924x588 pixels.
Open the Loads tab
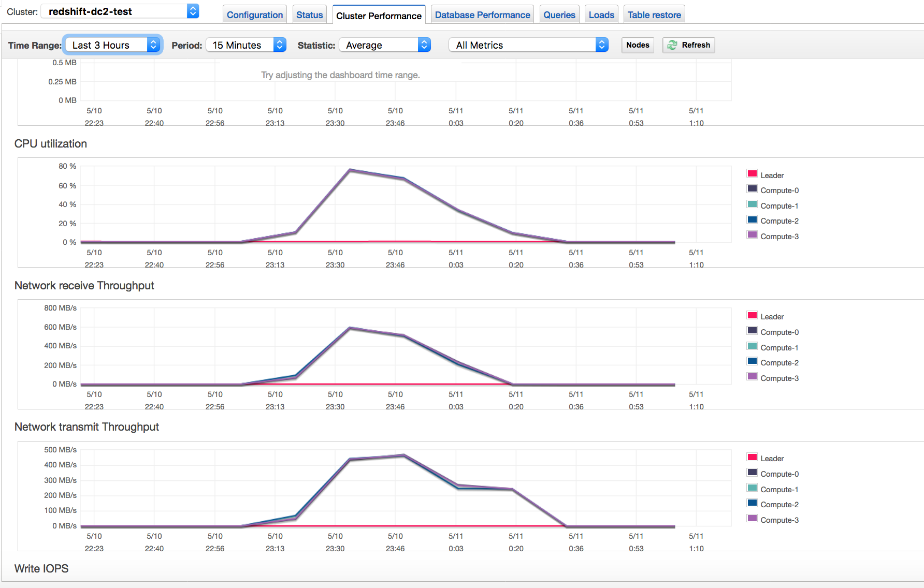click(601, 15)
